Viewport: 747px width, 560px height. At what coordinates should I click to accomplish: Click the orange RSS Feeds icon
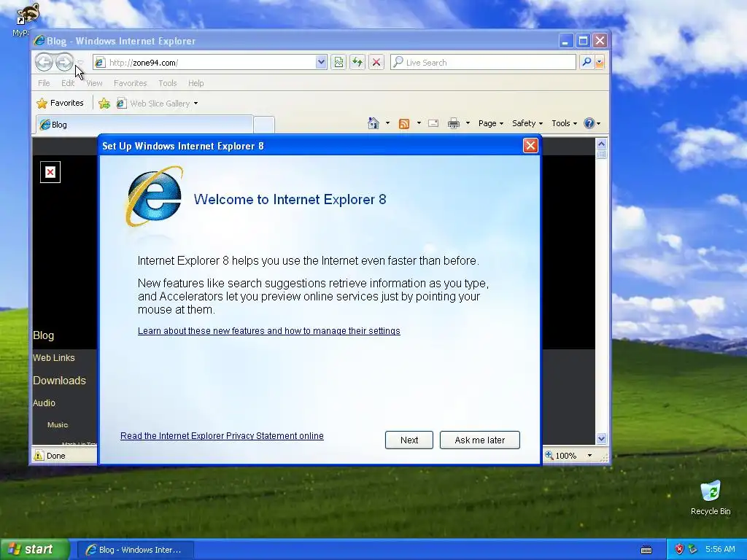click(x=404, y=124)
